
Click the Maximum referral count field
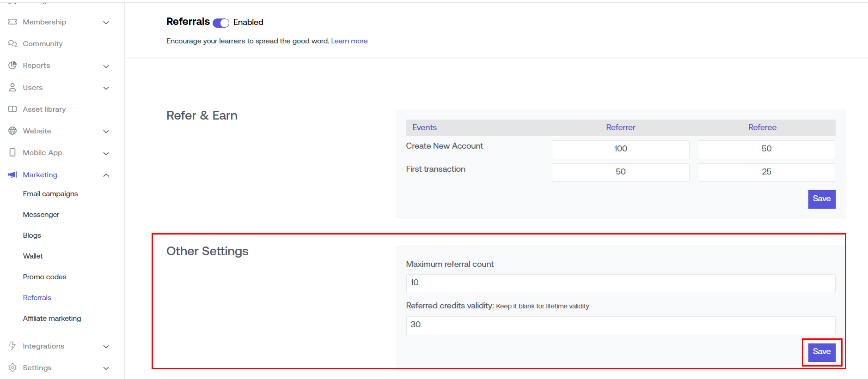pyautogui.click(x=620, y=283)
